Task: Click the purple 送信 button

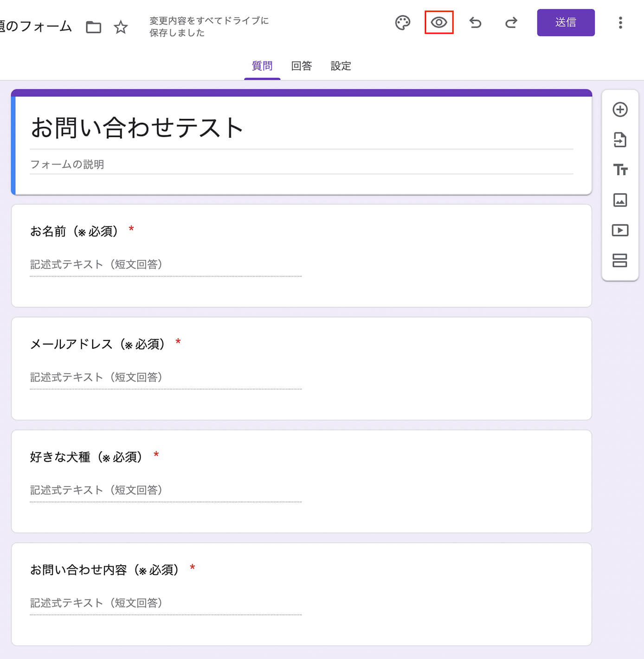Action: click(x=566, y=22)
